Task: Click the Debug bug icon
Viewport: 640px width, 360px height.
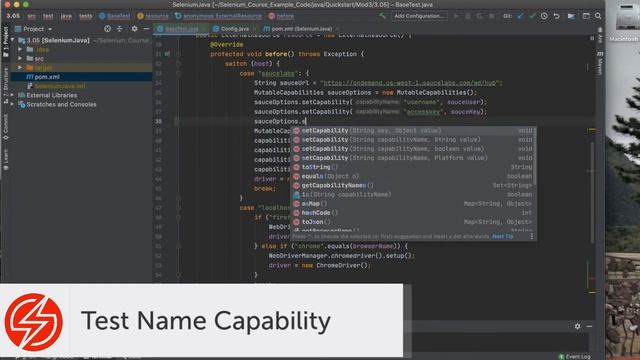Action: point(468,16)
